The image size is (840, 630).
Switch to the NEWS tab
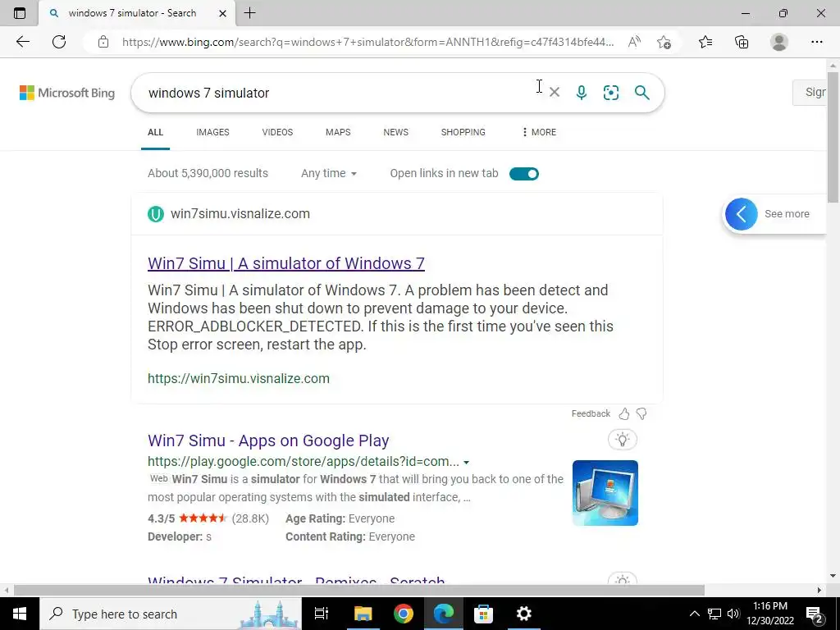(396, 132)
